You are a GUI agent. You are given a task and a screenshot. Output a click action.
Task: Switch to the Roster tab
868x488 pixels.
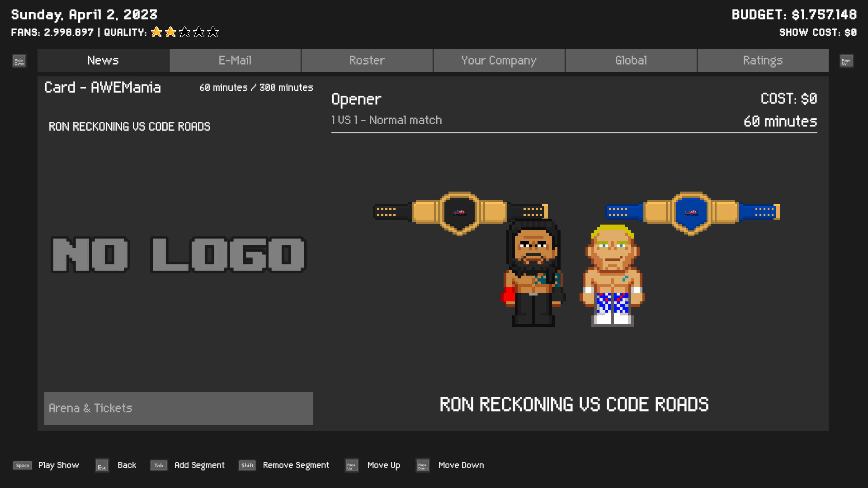click(x=367, y=60)
